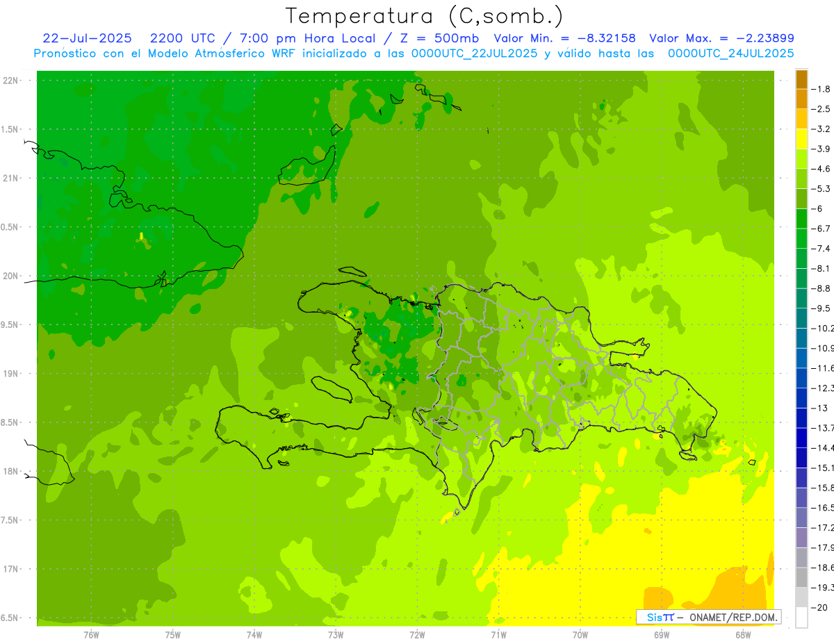Click the 71W longitude axis label
This screenshot has width=834, height=644.
click(x=498, y=634)
